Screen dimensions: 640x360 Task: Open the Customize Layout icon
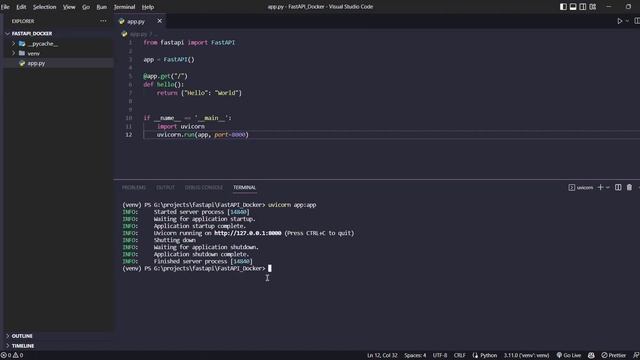[x=593, y=7]
